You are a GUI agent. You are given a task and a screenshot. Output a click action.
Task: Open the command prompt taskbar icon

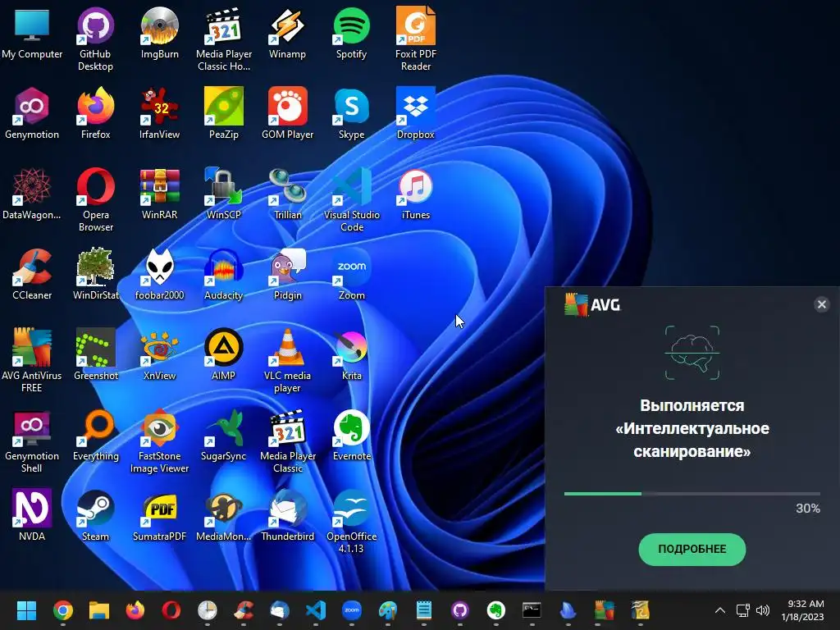click(x=532, y=610)
